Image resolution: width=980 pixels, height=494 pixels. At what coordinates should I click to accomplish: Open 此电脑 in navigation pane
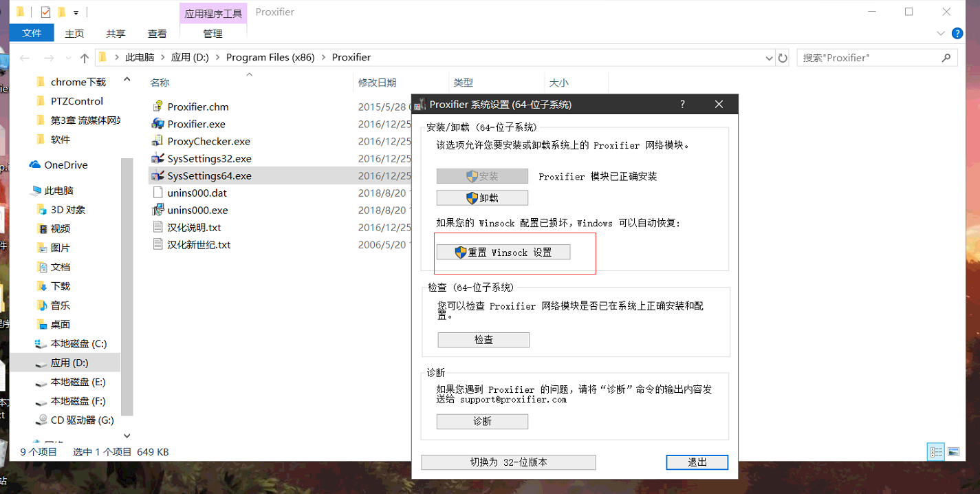(x=58, y=191)
